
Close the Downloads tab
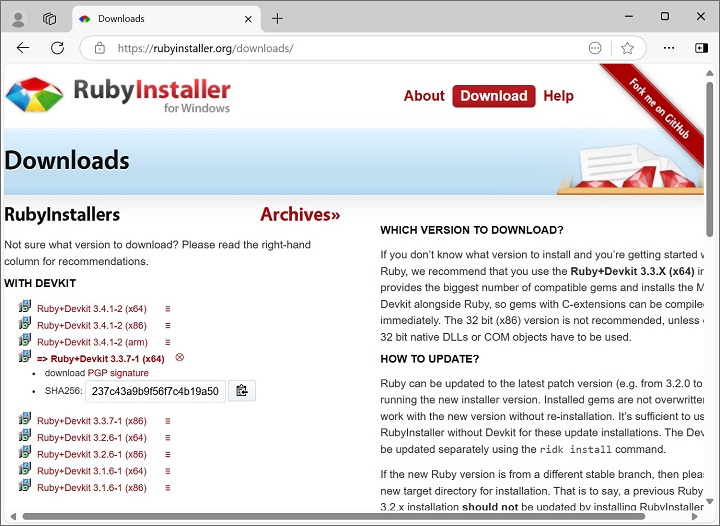tap(248, 19)
